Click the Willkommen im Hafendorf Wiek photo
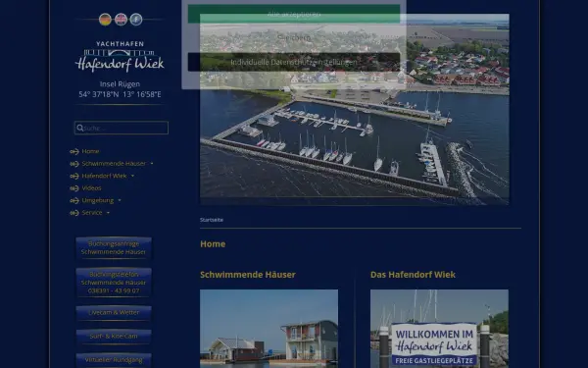 439,329
